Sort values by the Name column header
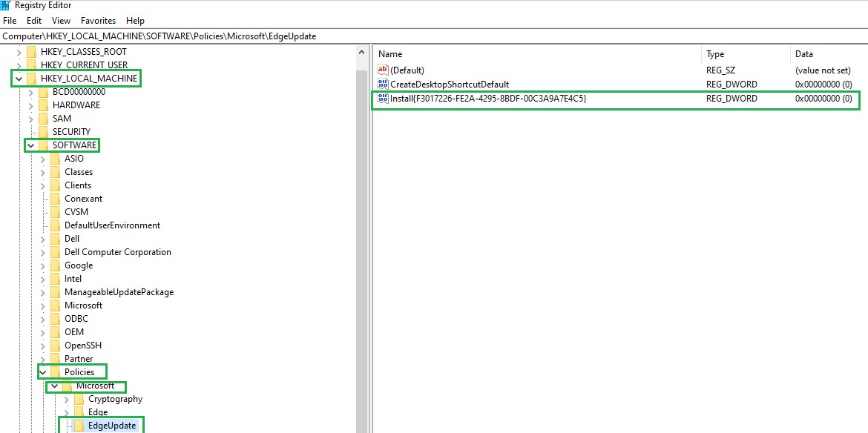Screen dimensions: 868x433 [538, 54]
